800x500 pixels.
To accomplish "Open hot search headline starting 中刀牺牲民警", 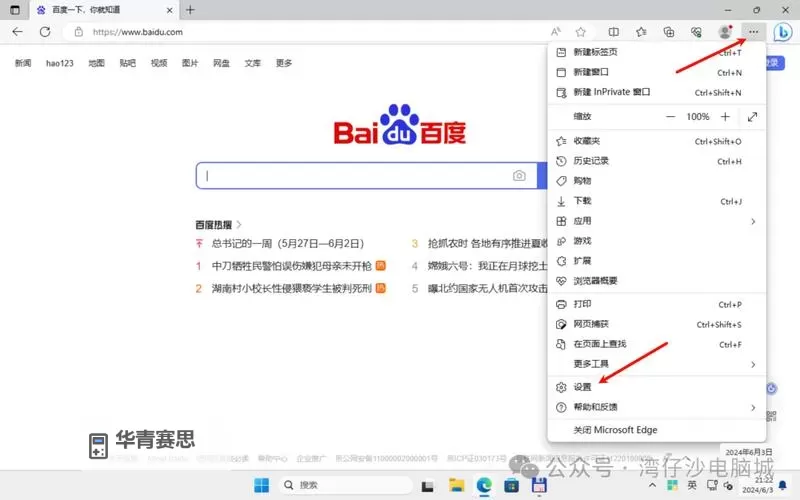I will coord(291,266).
